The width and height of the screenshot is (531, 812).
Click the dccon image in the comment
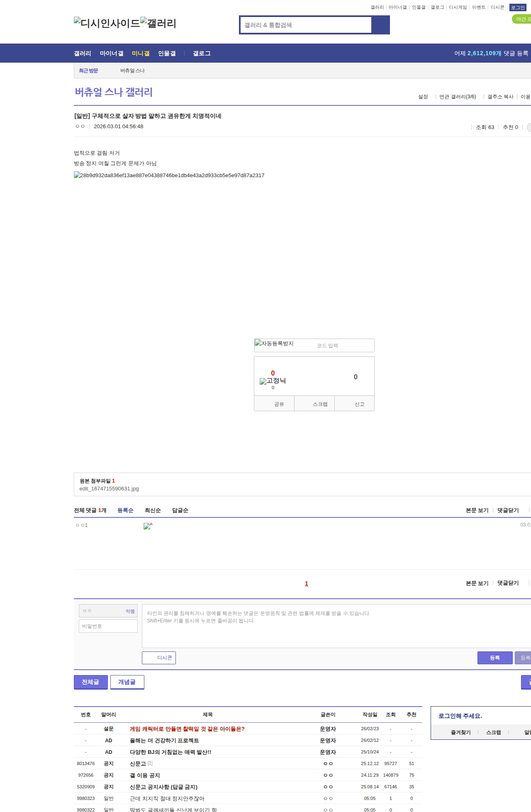pyautogui.click(x=148, y=526)
